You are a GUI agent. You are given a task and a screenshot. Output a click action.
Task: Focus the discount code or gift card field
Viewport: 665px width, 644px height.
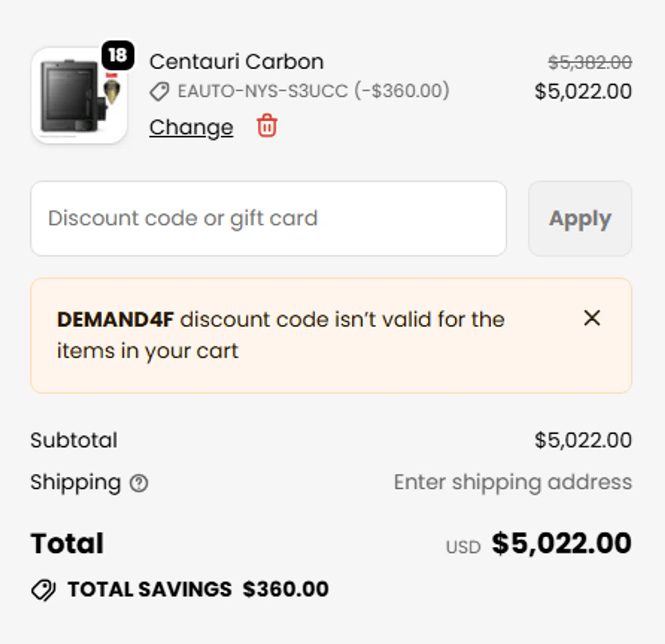tap(268, 219)
